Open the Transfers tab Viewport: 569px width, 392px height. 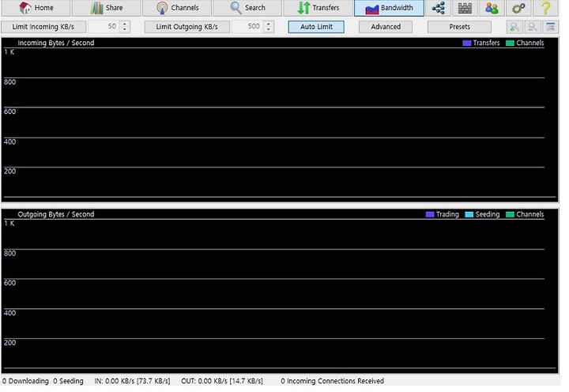(318, 8)
